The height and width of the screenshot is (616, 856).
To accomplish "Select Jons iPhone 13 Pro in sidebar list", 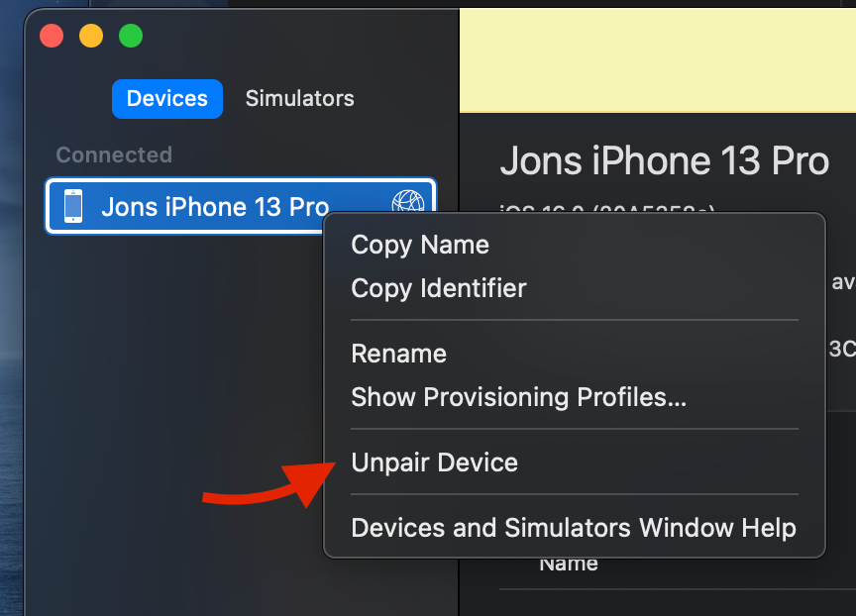I will 215,207.
